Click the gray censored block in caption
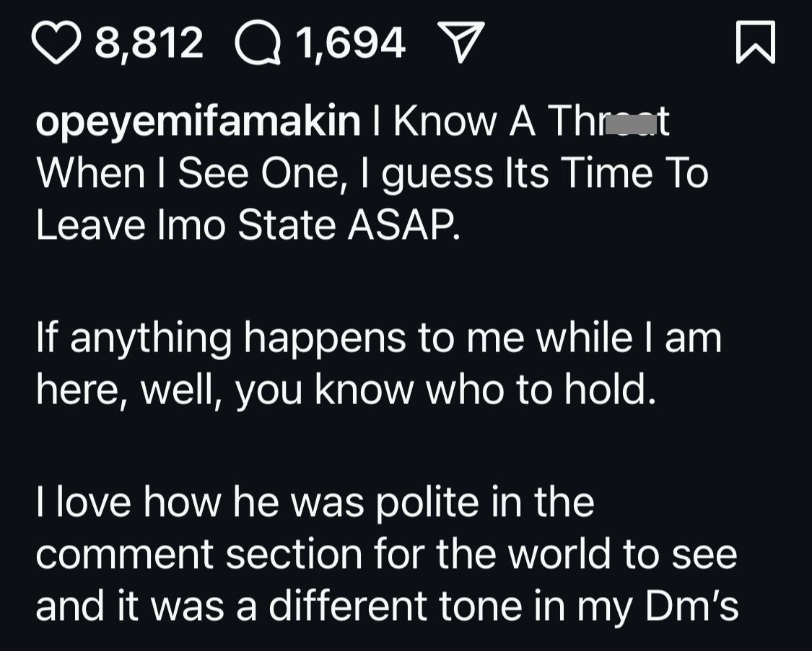The image size is (812, 651). [x=625, y=124]
